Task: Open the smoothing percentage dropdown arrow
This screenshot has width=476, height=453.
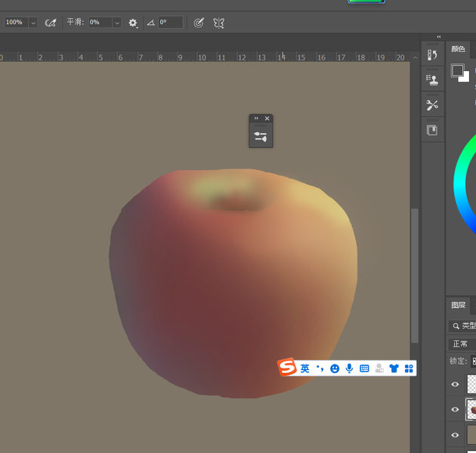Action: (x=117, y=23)
